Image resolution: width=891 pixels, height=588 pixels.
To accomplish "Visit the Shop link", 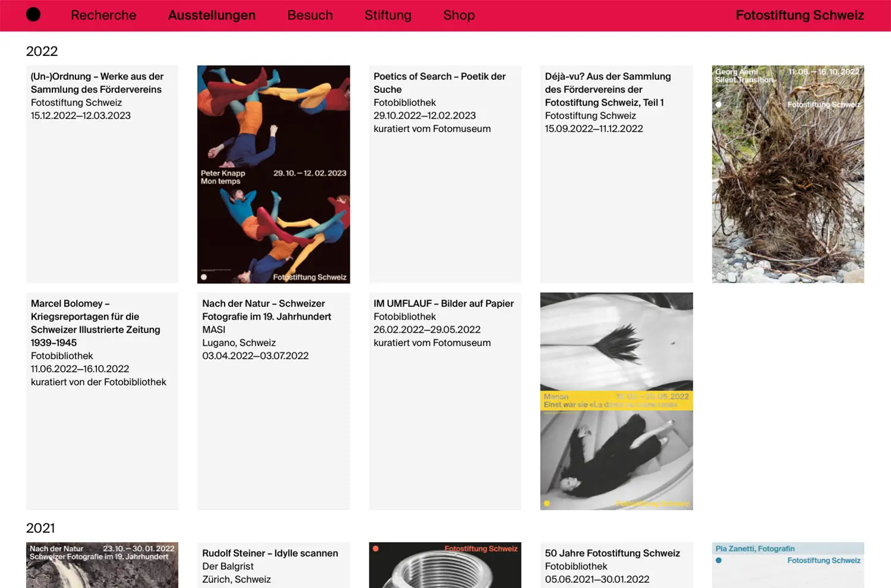I will (x=459, y=15).
